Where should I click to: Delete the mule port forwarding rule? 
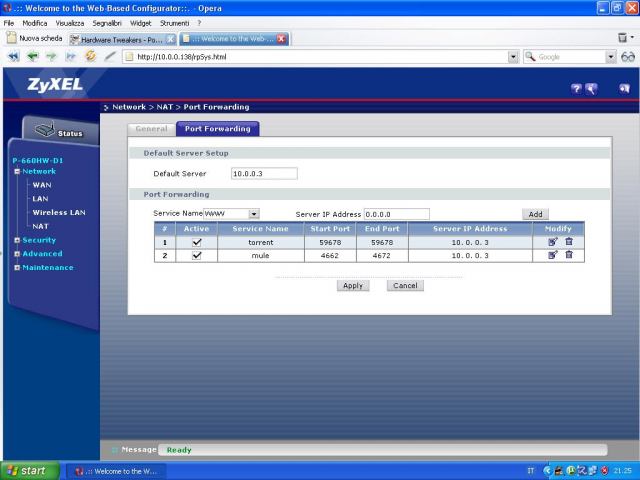click(x=569, y=255)
